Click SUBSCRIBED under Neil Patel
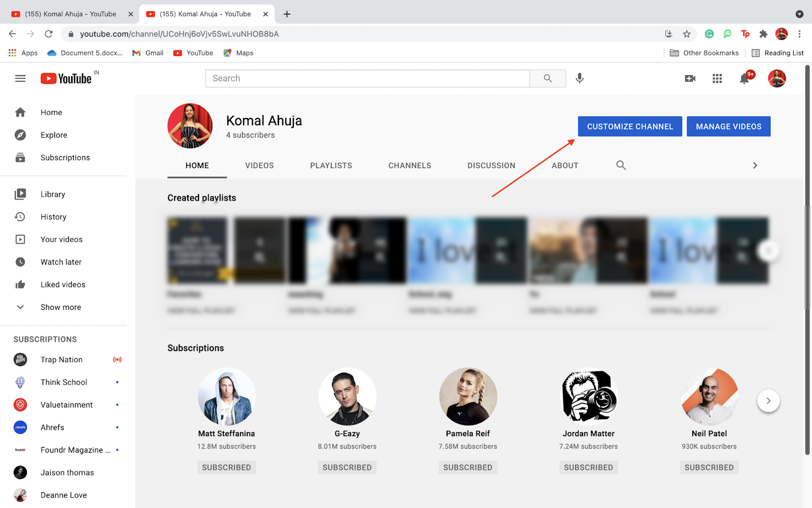This screenshot has height=508, width=812. point(709,467)
